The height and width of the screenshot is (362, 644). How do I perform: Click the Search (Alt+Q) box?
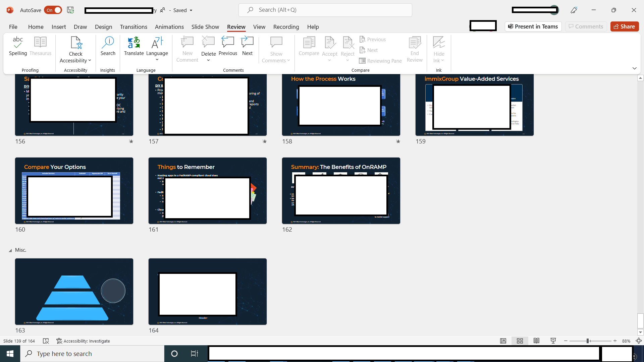pos(325,10)
